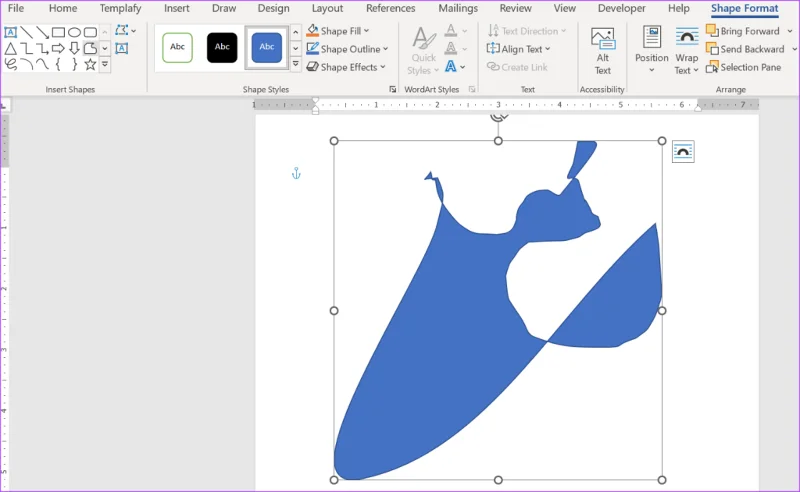Select the Rectangle shape
Viewport: 800px width, 492px height.
[x=58, y=33]
